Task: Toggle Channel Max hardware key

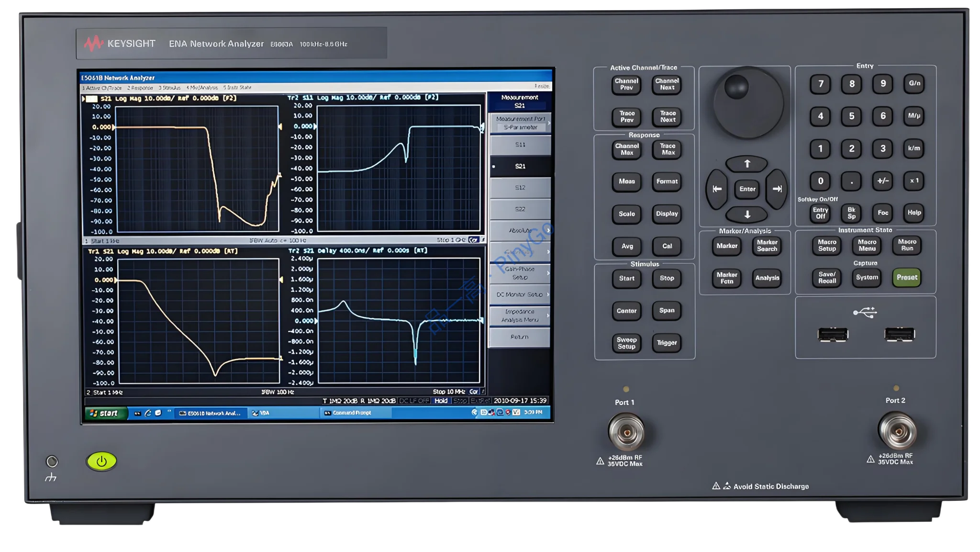Action: 627,149
